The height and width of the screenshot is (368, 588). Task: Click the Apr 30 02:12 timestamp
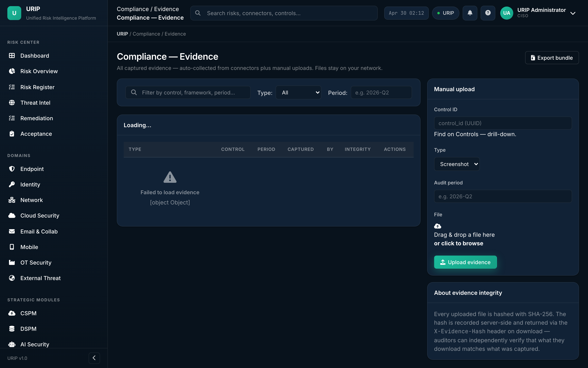[x=406, y=13]
